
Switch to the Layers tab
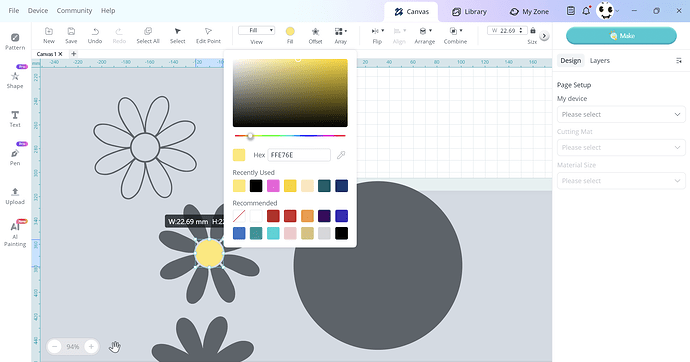point(600,61)
